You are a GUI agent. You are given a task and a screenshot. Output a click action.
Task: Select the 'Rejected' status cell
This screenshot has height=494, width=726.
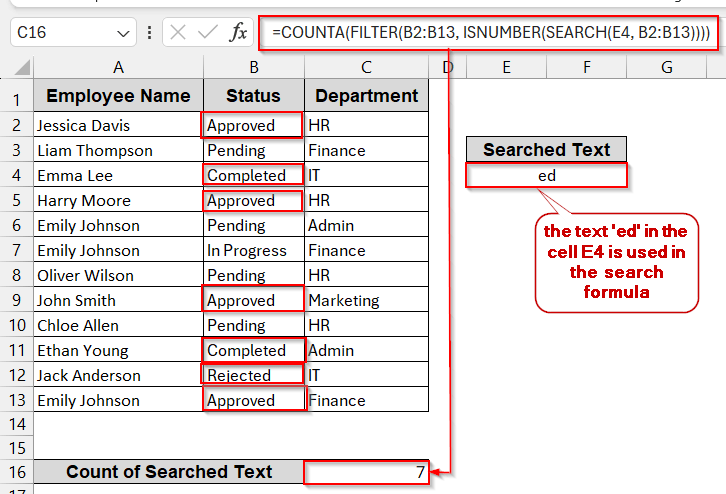[x=253, y=375]
